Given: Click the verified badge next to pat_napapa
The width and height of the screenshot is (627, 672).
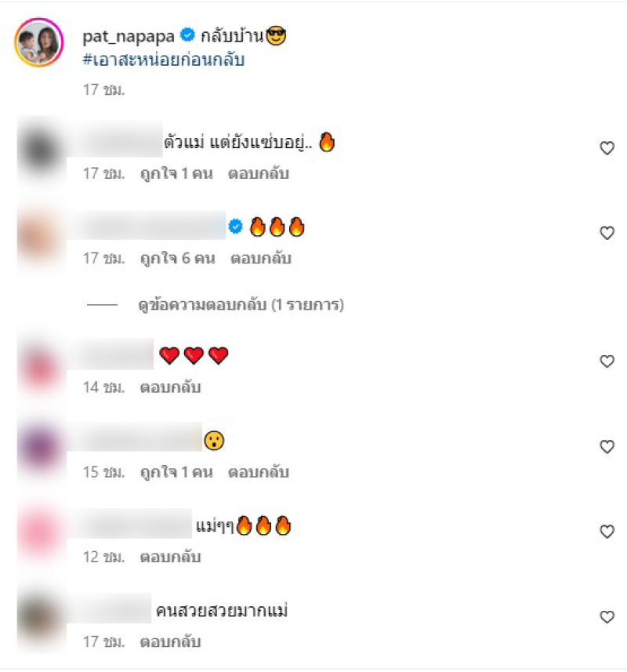Looking at the screenshot, I should [x=187, y=35].
